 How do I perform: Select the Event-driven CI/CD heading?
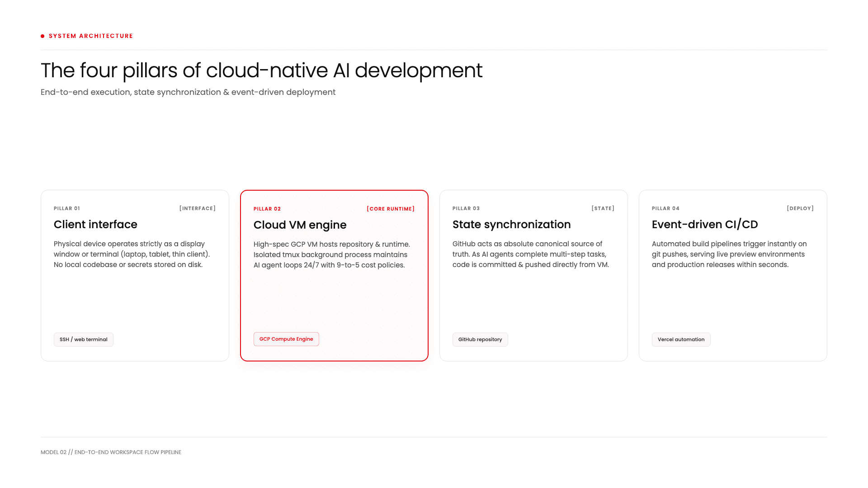705,225
